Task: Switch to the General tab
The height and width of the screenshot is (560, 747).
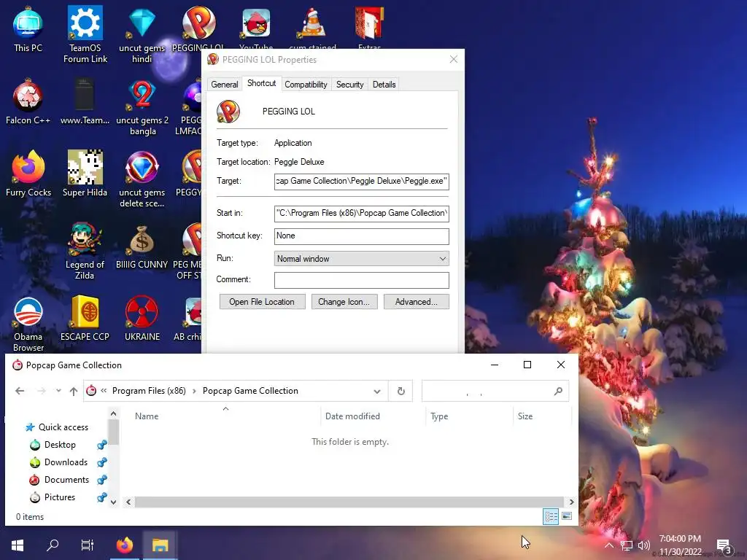Action: coord(225,85)
